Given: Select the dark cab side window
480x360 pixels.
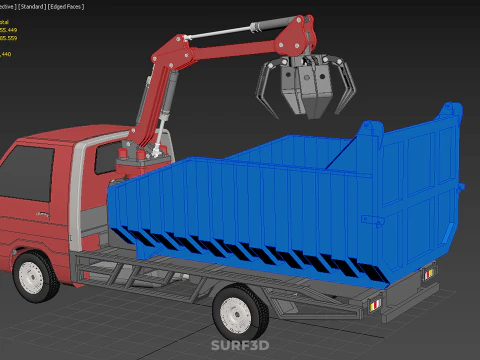Looking at the screenshot, I should [x=27, y=173].
